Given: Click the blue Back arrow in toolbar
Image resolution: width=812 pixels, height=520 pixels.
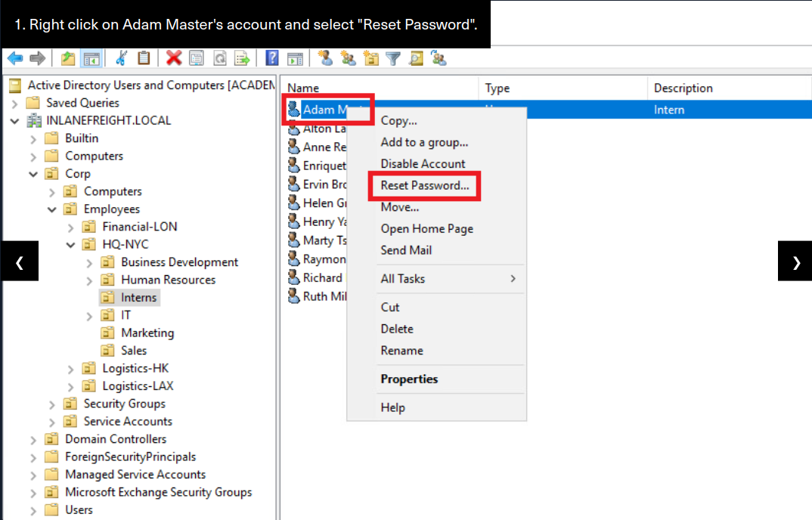Looking at the screenshot, I should click(x=15, y=58).
